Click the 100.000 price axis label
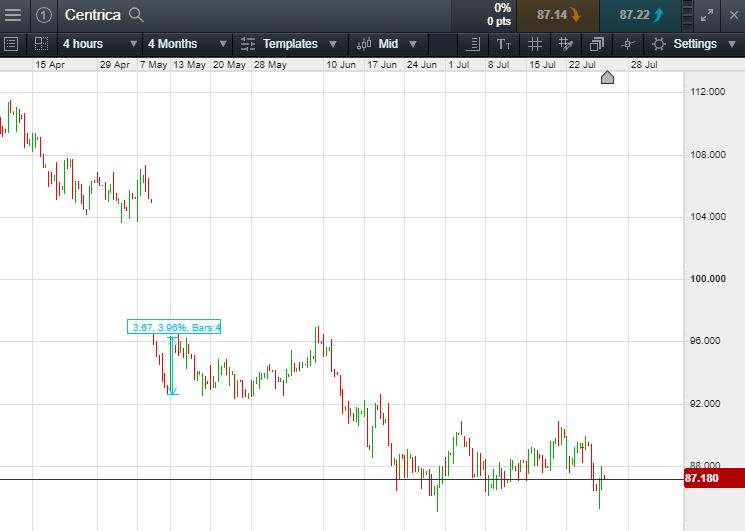The height and width of the screenshot is (531, 745). pyautogui.click(x=707, y=279)
